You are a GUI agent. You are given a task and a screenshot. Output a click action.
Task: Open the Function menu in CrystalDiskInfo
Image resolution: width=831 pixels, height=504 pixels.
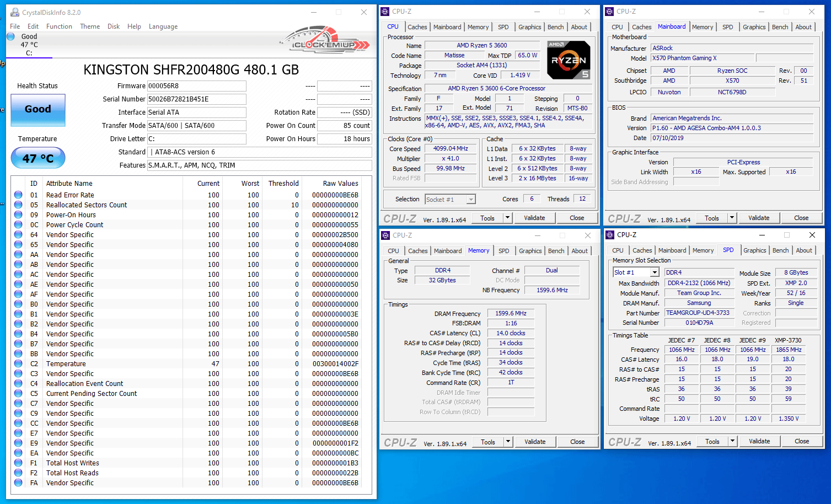(59, 26)
